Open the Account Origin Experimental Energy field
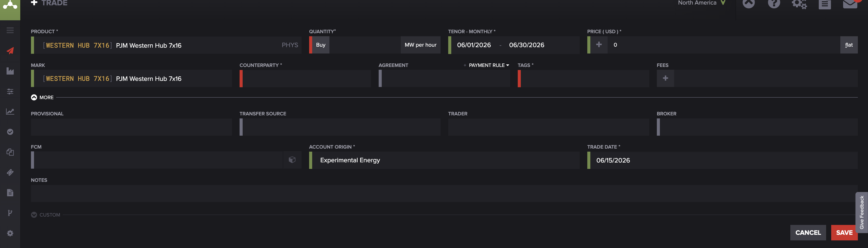 [444, 160]
